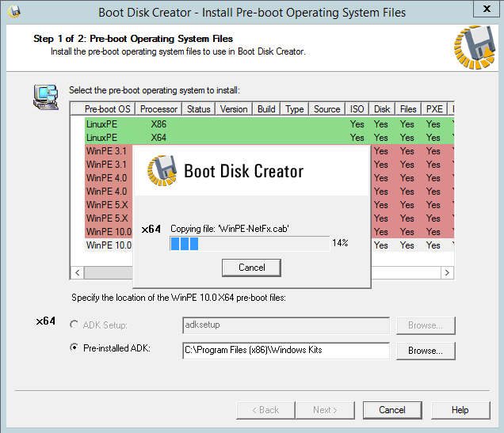This screenshot has width=504, height=433.
Task: Click PXE Yes cell in white WinPE 10.0 row
Action: coord(433,245)
